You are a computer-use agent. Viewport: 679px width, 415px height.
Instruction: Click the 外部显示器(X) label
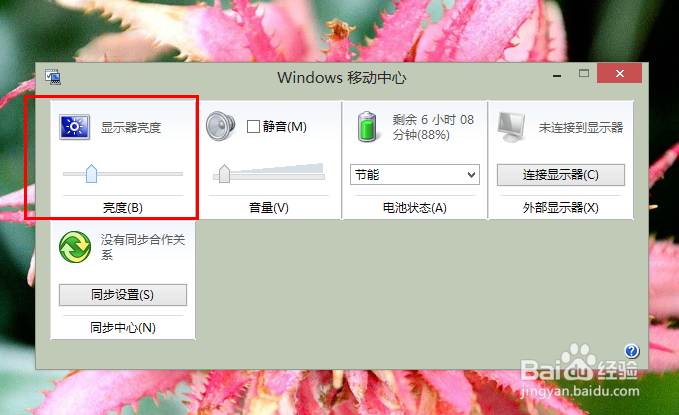click(x=560, y=208)
